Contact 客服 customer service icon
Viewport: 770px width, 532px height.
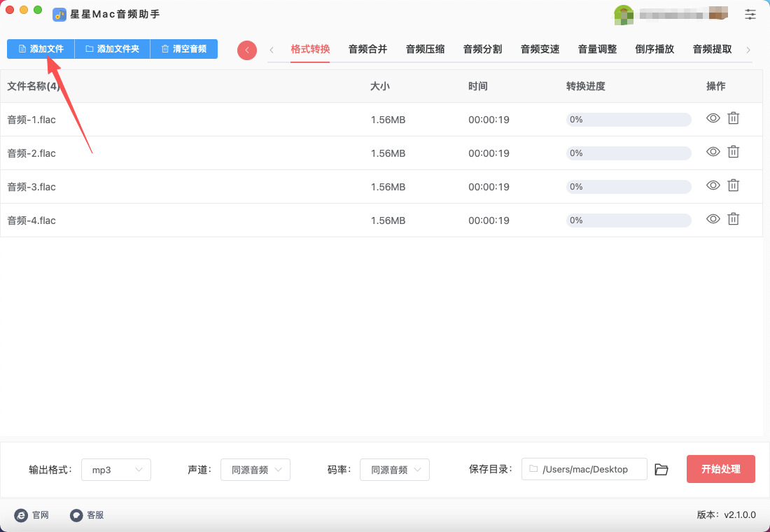76,515
